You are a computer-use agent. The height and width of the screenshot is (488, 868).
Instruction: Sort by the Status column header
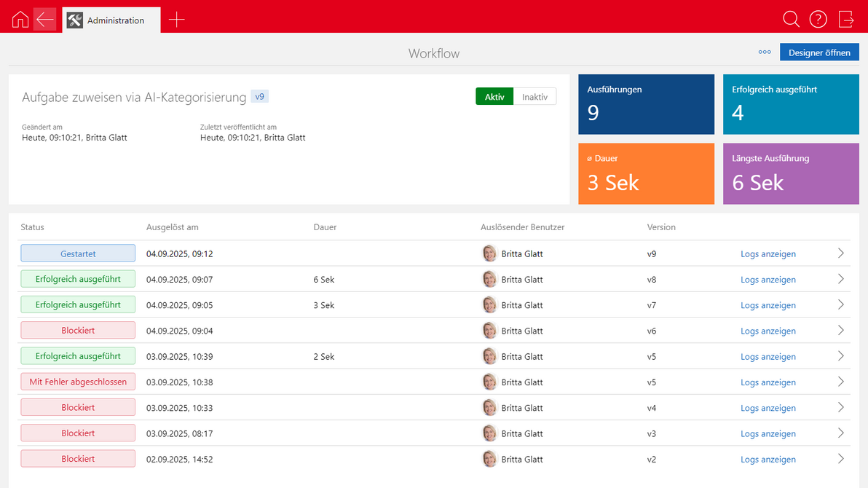tap(33, 227)
